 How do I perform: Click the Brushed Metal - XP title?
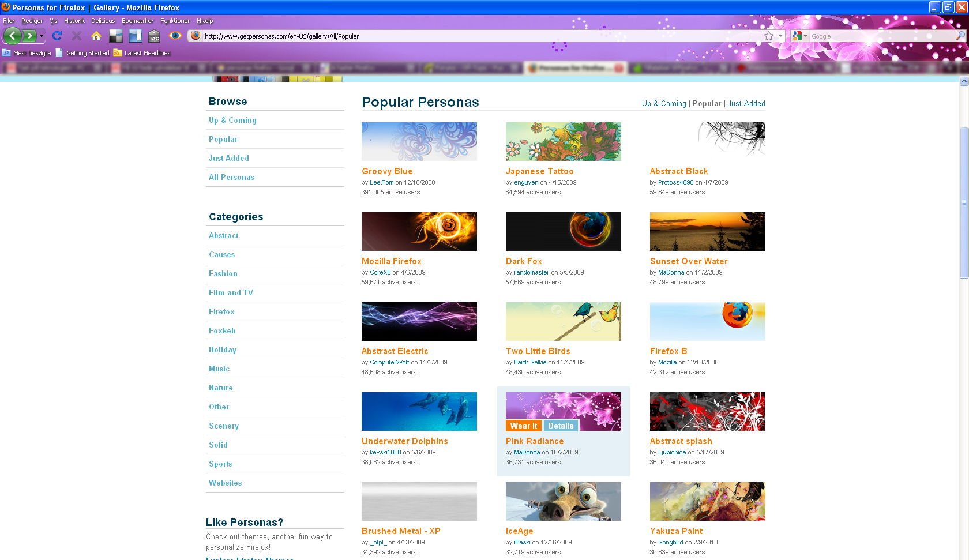pyautogui.click(x=401, y=531)
